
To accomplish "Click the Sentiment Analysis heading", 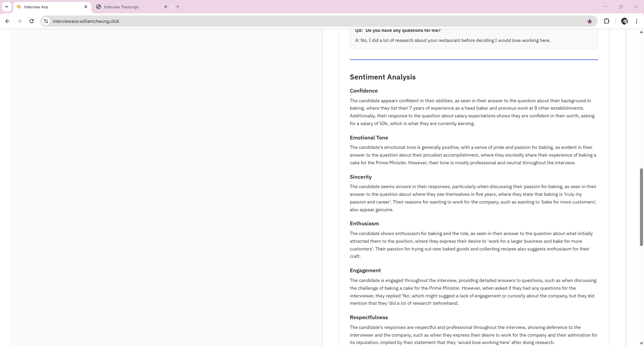I will 383,77.
